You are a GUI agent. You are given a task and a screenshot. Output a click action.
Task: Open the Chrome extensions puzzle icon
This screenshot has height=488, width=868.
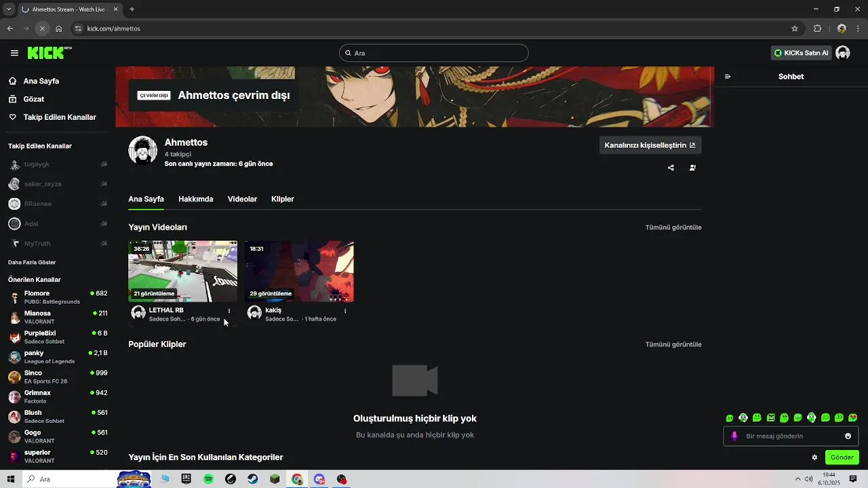pos(817,28)
